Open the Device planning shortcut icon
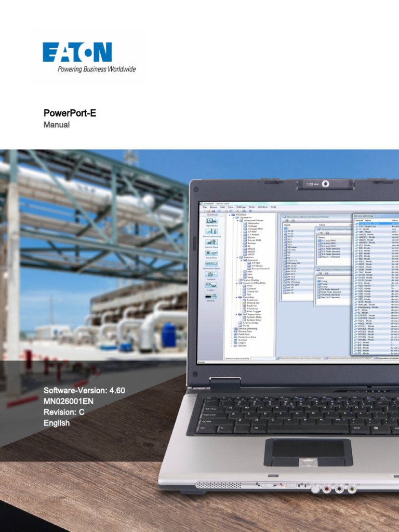 [212, 231]
